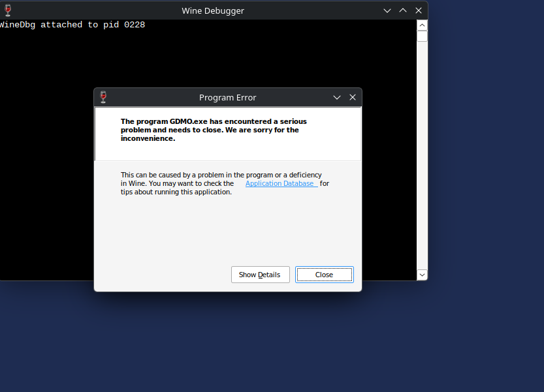544x392 pixels.
Task: Click the Program Error title text
Action: click(x=228, y=97)
